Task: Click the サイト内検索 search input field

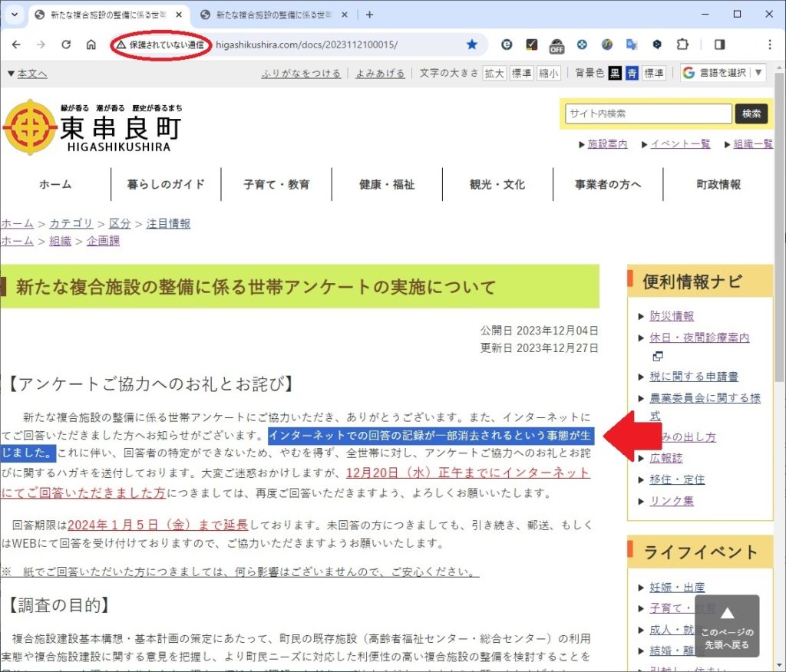Action: point(649,114)
